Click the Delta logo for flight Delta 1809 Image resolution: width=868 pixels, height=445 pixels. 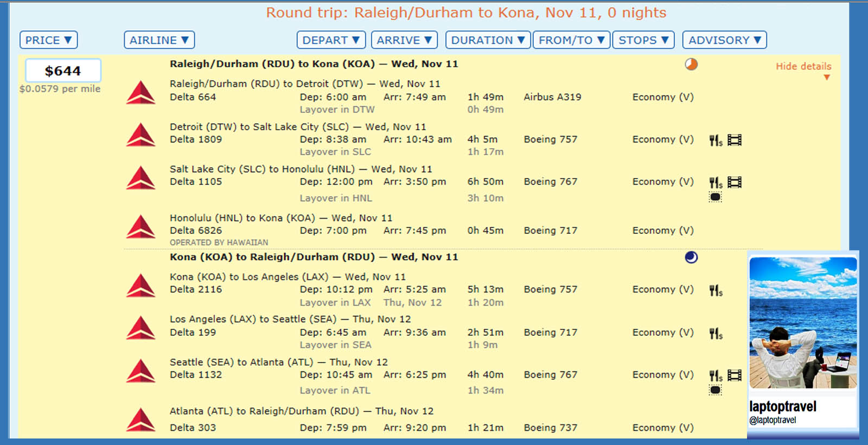tap(141, 135)
